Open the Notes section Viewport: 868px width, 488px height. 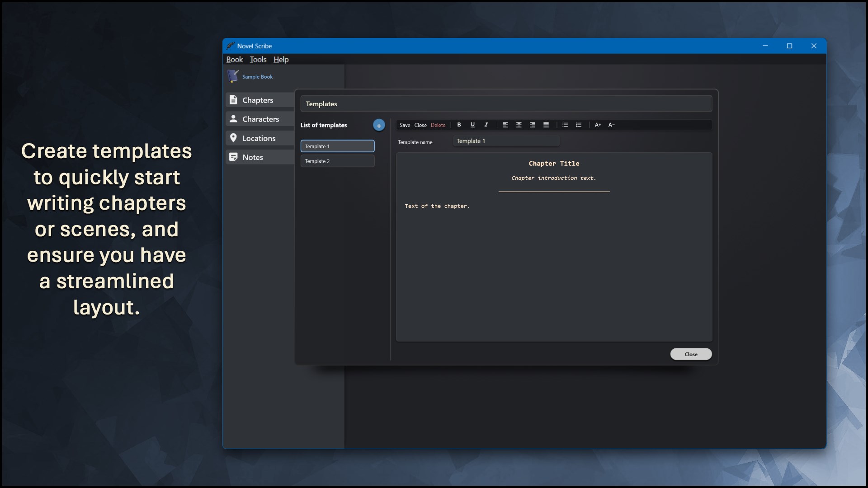260,157
